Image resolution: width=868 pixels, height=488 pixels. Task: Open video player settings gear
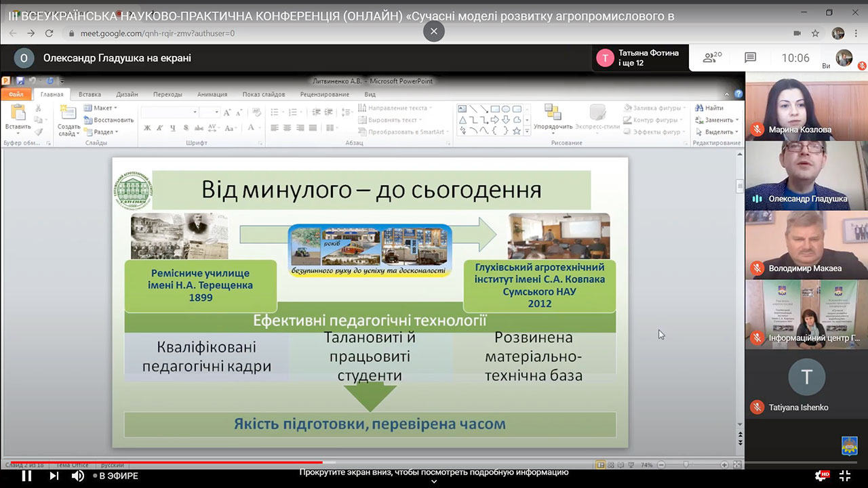[x=822, y=476]
